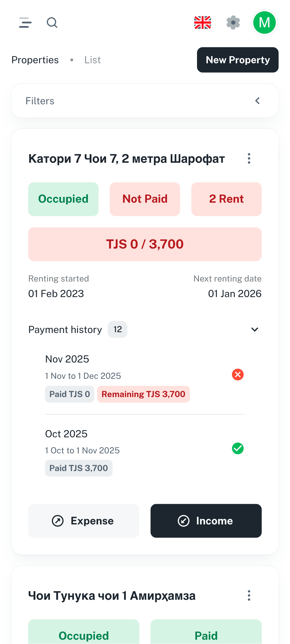This screenshot has width=290, height=644.
Task: Click the search magnifier icon
Action: [x=52, y=23]
